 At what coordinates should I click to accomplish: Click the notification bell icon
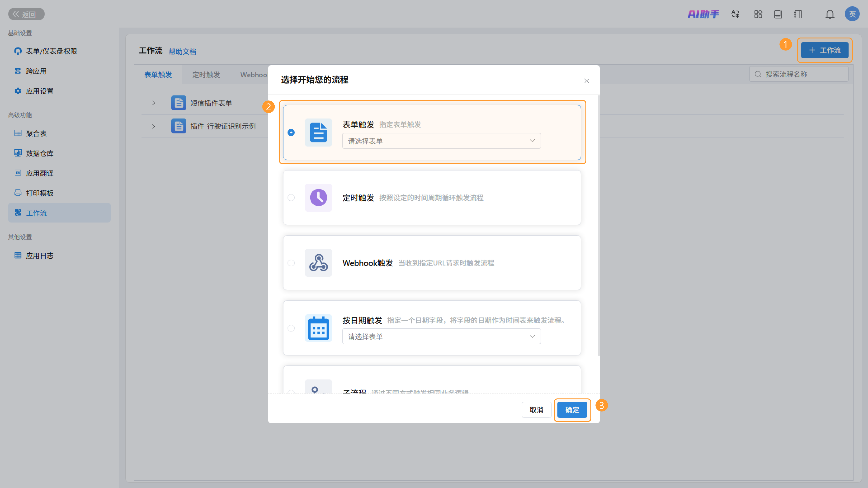point(830,14)
